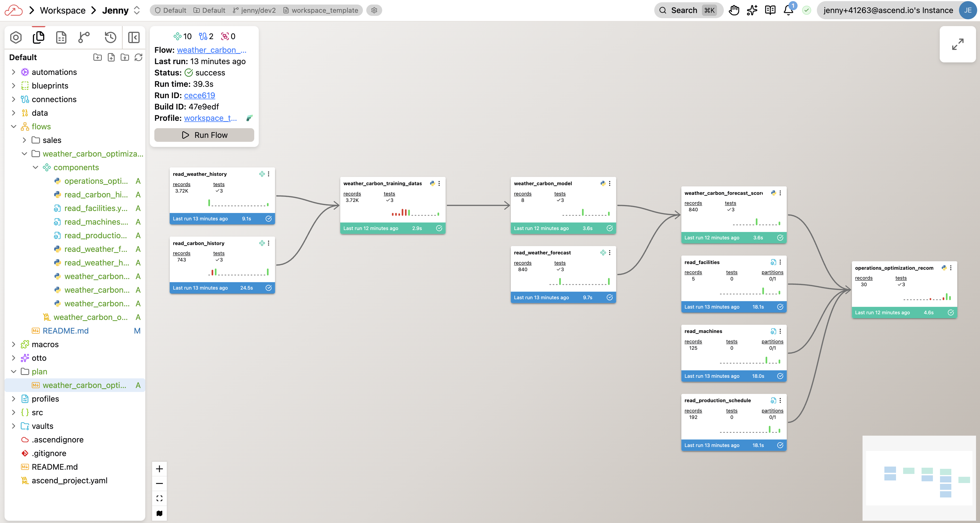Open the run history panel via clock icon
The image size is (980, 523).
tap(110, 37)
